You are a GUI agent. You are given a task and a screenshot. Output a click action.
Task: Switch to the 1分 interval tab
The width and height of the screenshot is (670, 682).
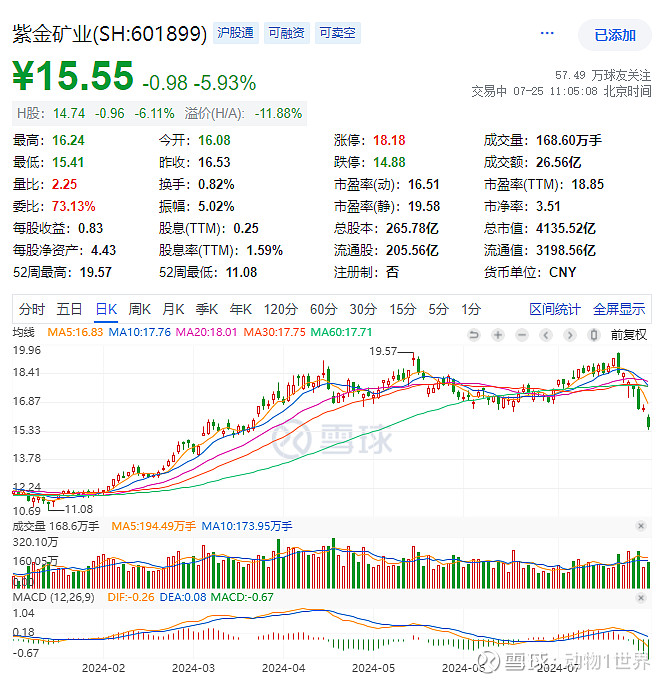(x=471, y=309)
